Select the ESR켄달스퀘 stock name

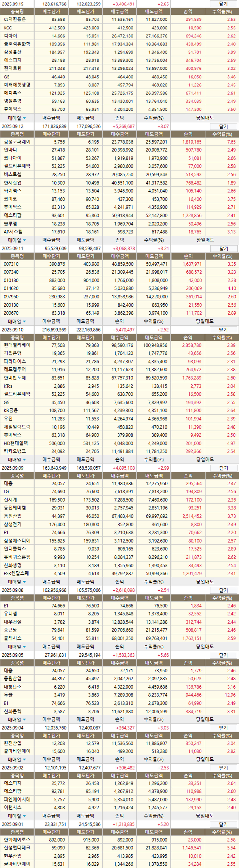16,573
